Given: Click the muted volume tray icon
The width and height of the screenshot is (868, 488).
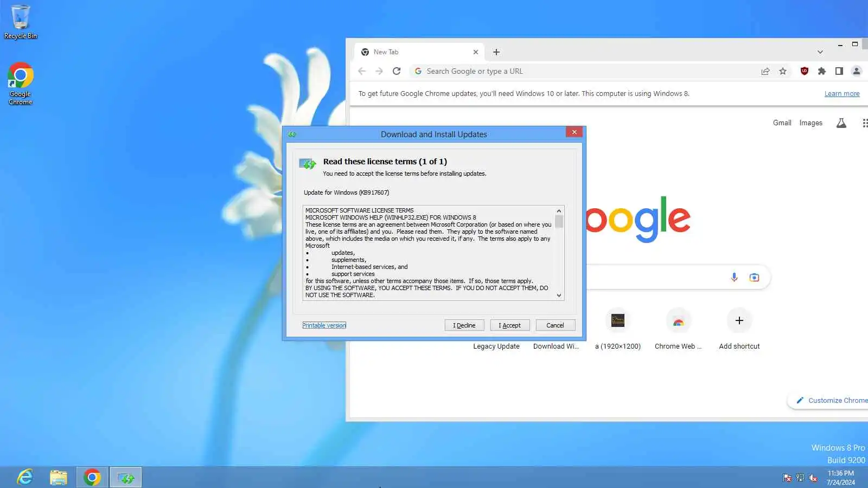Looking at the screenshot, I should pos(813,478).
